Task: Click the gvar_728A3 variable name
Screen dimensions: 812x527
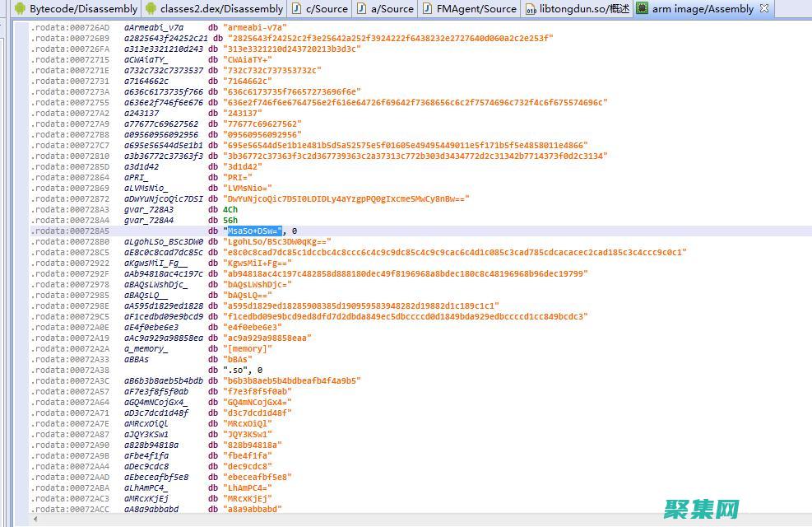Action: [149, 210]
